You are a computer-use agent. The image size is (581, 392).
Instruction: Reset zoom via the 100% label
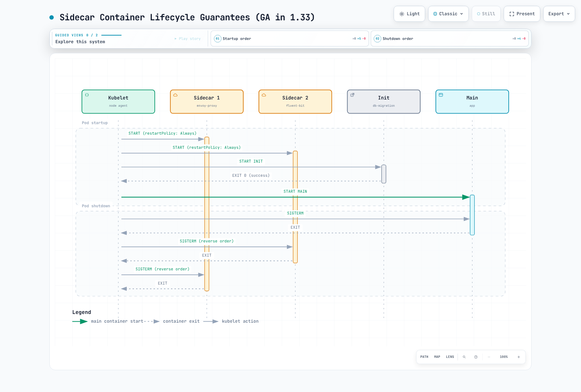coord(504,357)
